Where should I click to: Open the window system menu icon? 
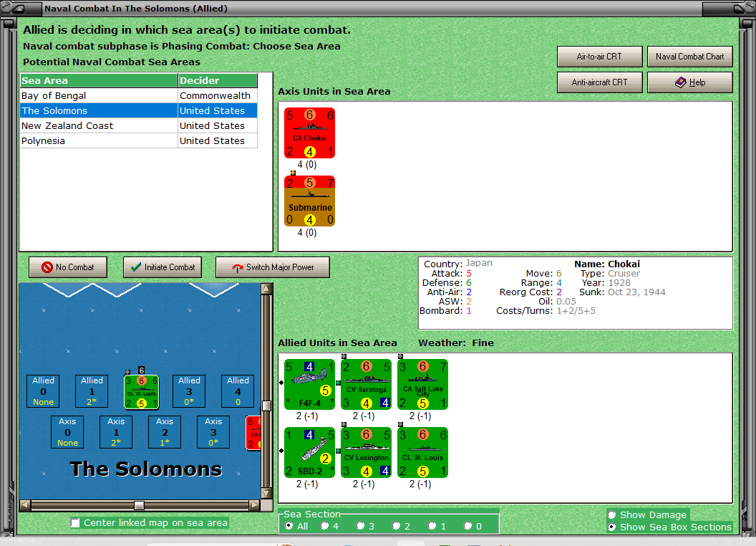(20, 8)
